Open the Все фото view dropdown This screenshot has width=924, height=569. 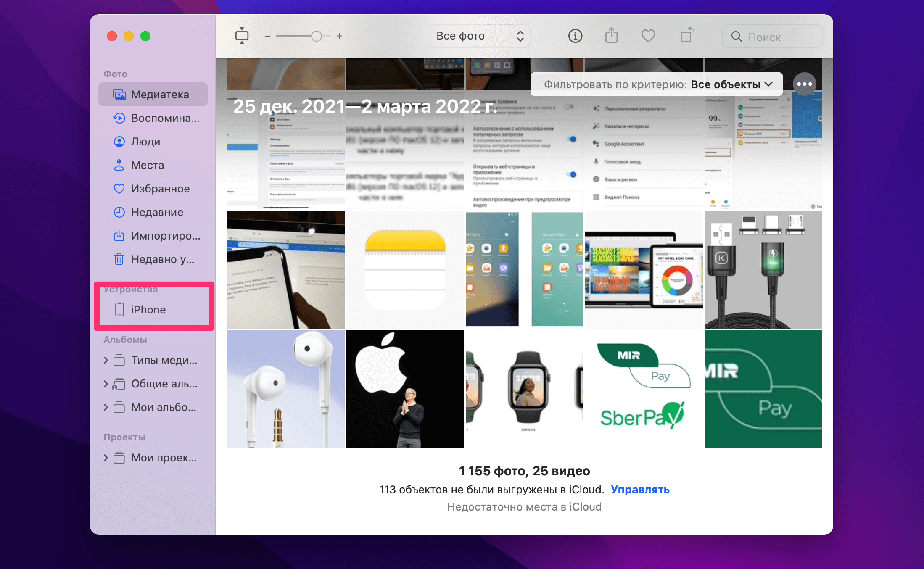(480, 36)
